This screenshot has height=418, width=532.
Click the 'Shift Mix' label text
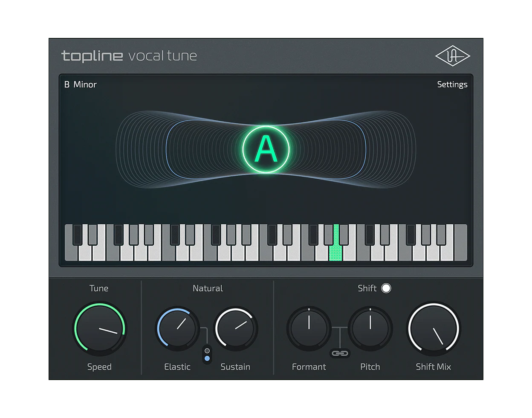[434, 367]
